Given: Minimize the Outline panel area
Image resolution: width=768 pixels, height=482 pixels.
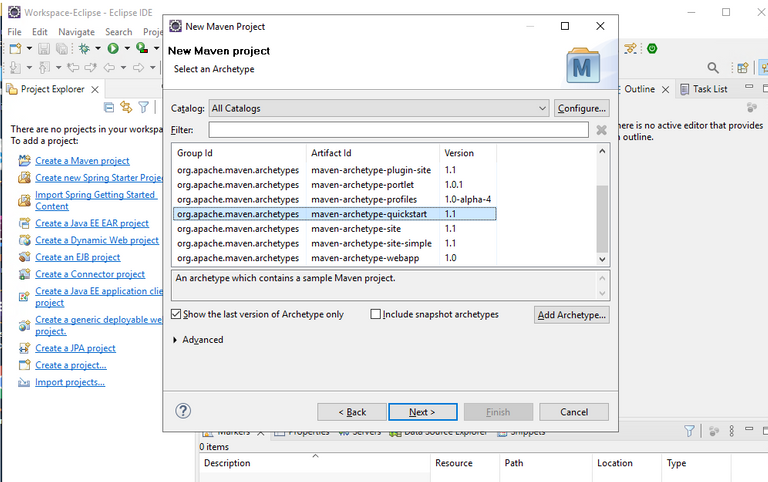Looking at the screenshot, I should pos(749,86).
